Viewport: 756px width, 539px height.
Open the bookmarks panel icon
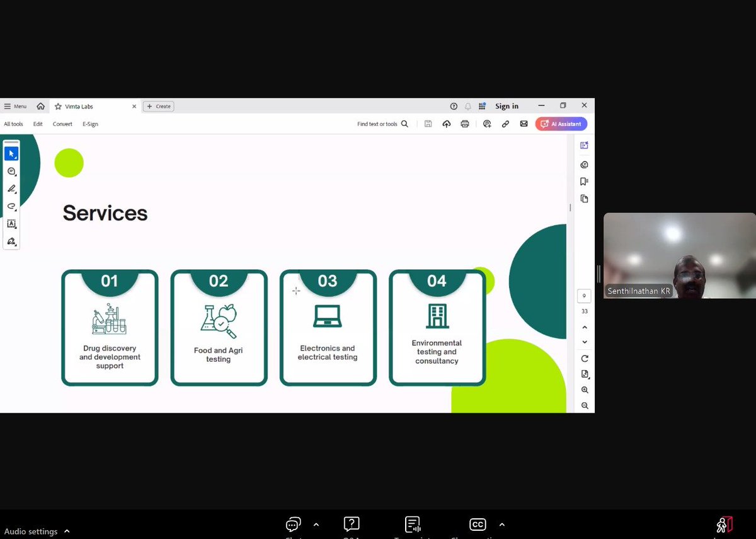click(x=585, y=182)
